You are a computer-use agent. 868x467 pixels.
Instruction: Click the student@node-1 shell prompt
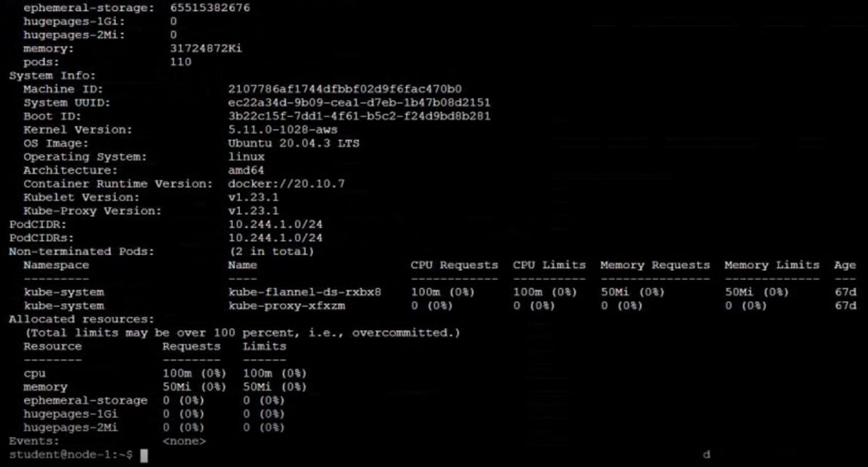click(x=71, y=455)
